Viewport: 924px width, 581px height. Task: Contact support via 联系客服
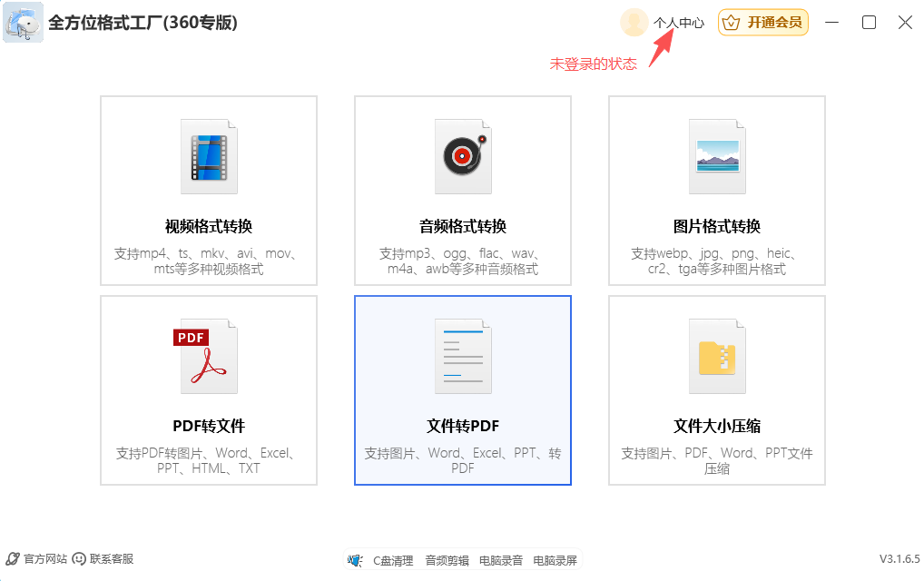point(111,559)
